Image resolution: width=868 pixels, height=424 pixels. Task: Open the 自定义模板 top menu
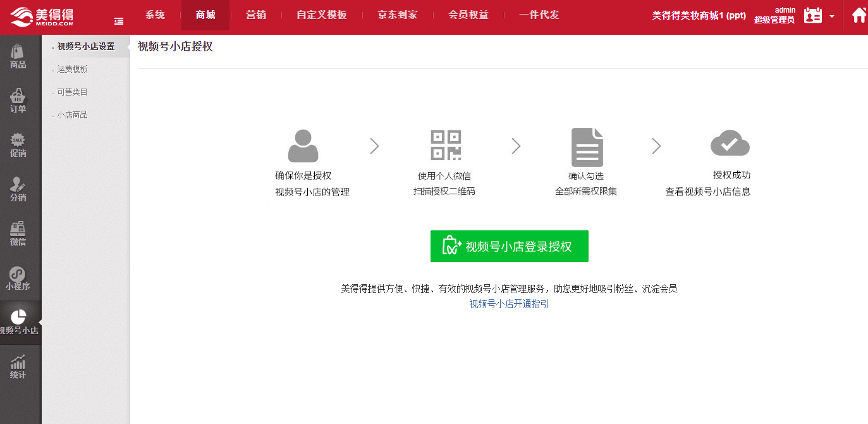coord(322,15)
